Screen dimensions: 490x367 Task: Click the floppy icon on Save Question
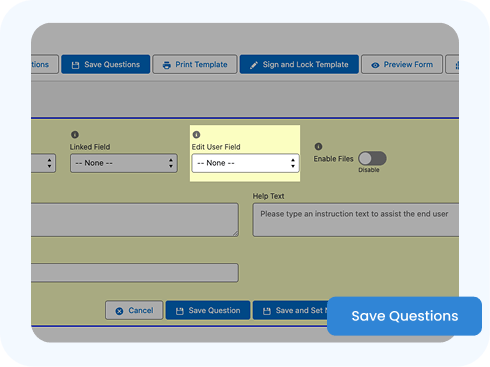[x=180, y=311]
